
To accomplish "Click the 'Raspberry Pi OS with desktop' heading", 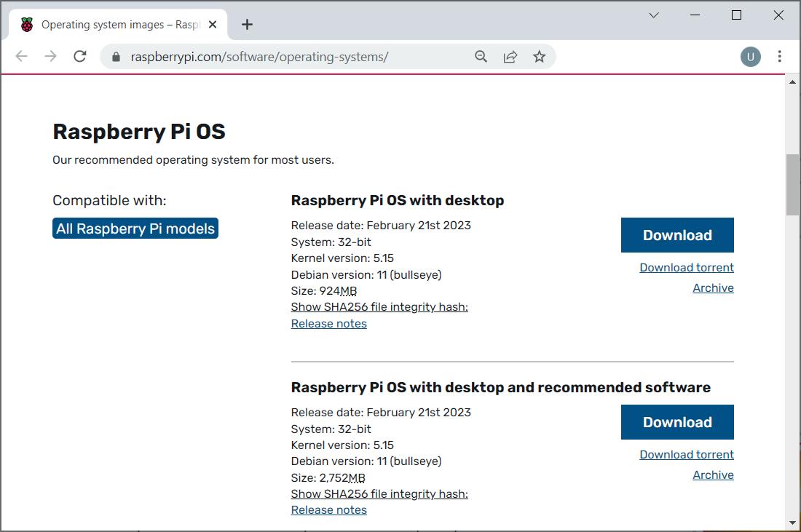I will point(397,200).
